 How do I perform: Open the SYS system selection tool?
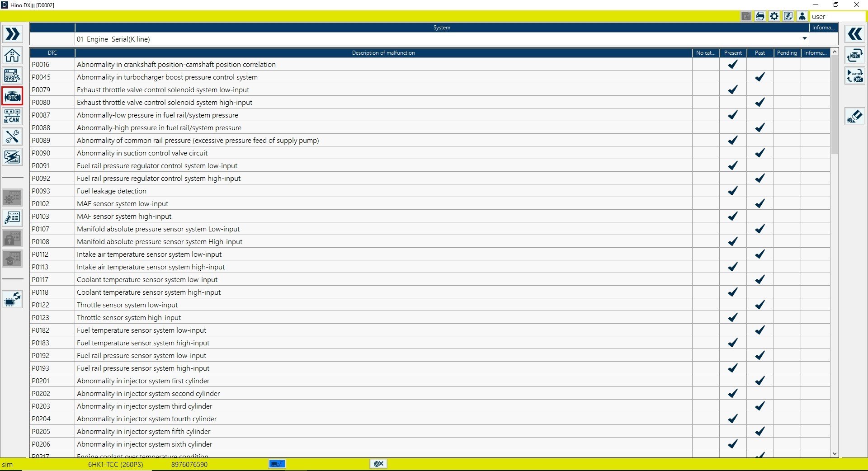(x=12, y=75)
